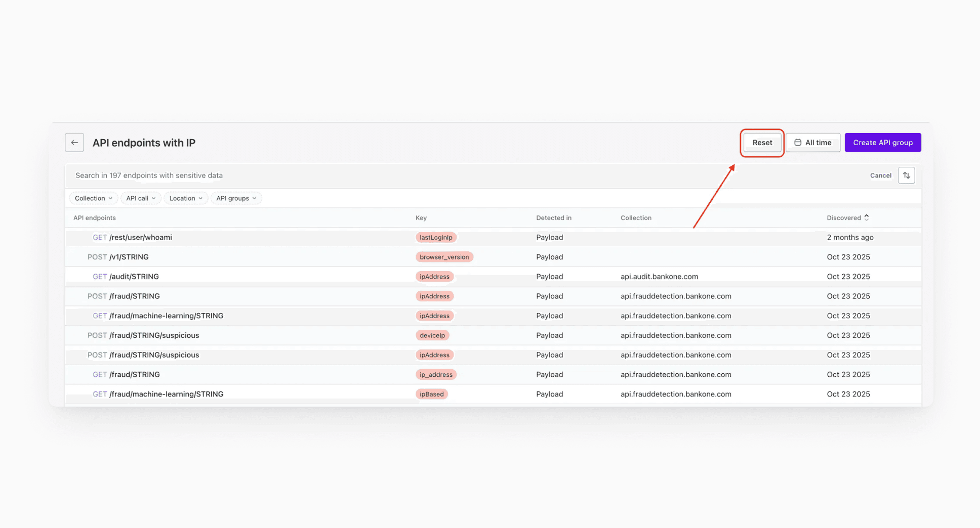Click the calendar icon on the All time button
Image resolution: width=980 pixels, height=528 pixels.
click(x=798, y=142)
